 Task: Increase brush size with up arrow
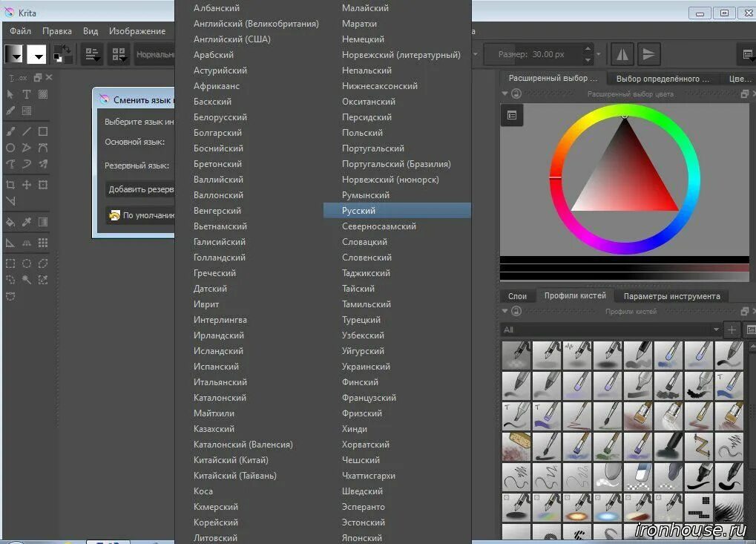(x=588, y=49)
